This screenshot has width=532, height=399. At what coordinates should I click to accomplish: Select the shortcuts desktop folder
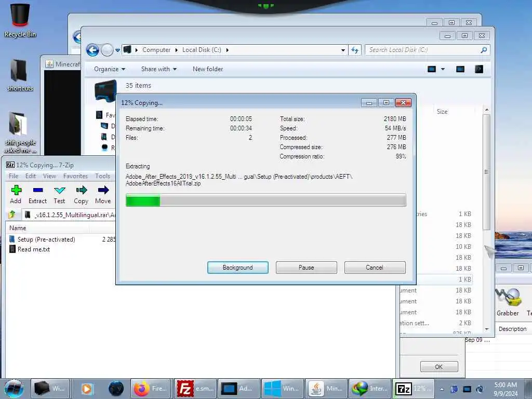(x=20, y=75)
